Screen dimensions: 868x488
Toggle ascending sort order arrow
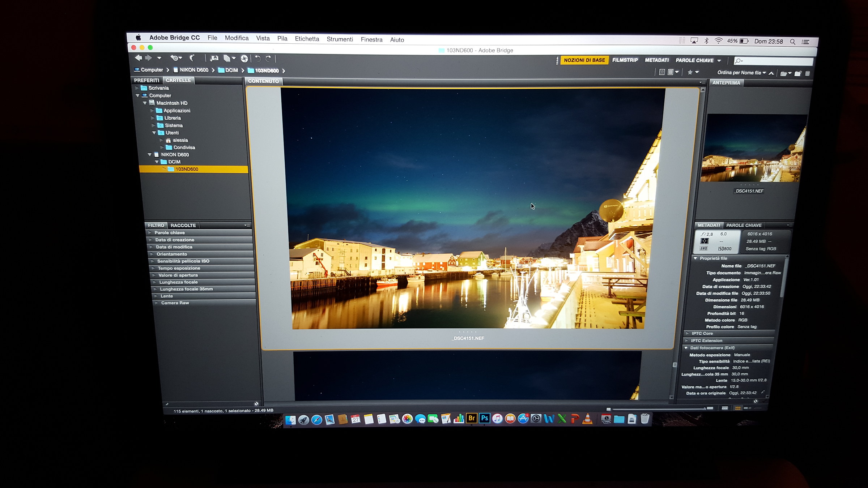point(771,73)
